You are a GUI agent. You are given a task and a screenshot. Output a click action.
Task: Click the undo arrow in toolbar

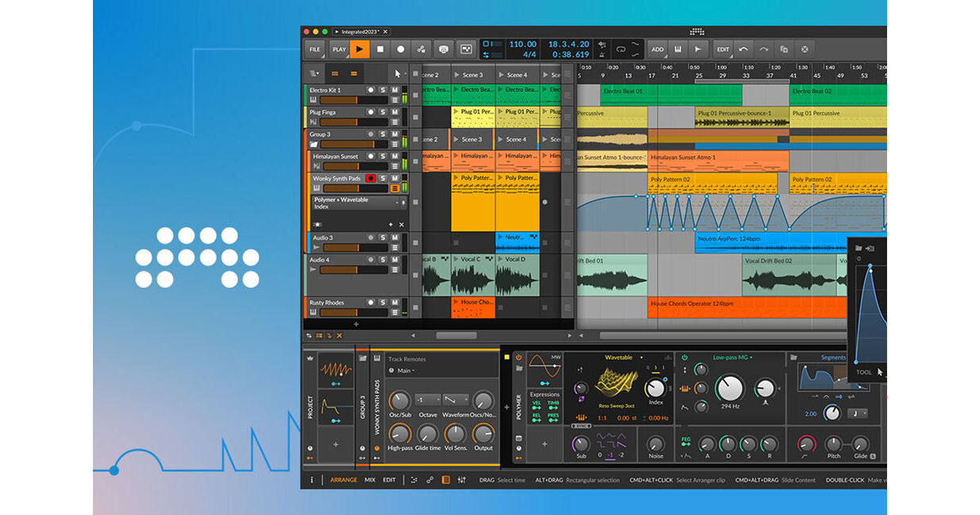pos(743,49)
